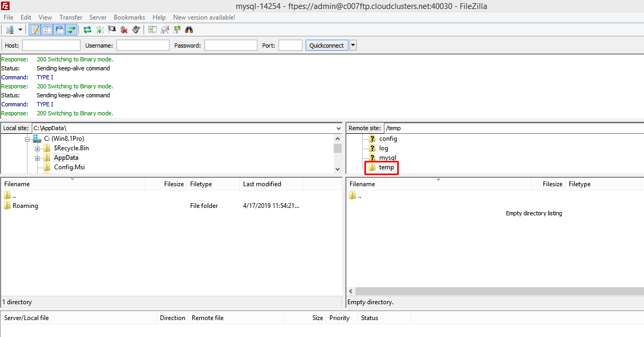Image resolution: width=644 pixels, height=337 pixels.
Task: Open the Transfer menu
Action: (x=70, y=17)
